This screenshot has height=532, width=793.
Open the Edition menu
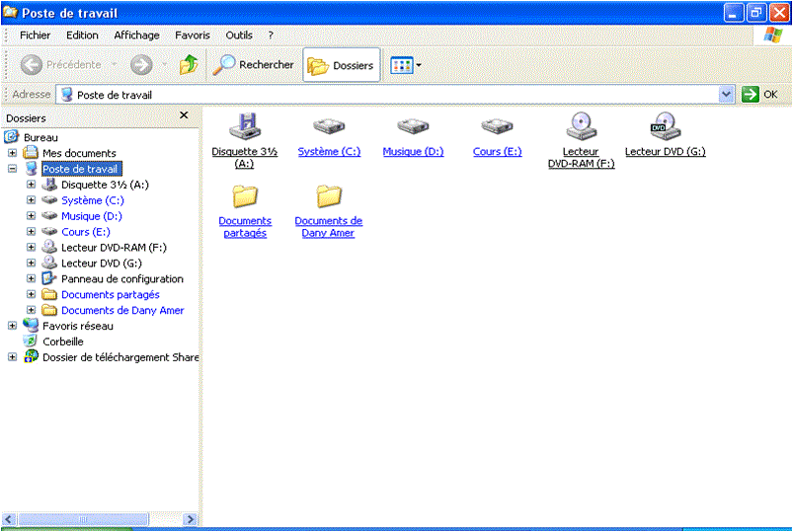pos(82,36)
